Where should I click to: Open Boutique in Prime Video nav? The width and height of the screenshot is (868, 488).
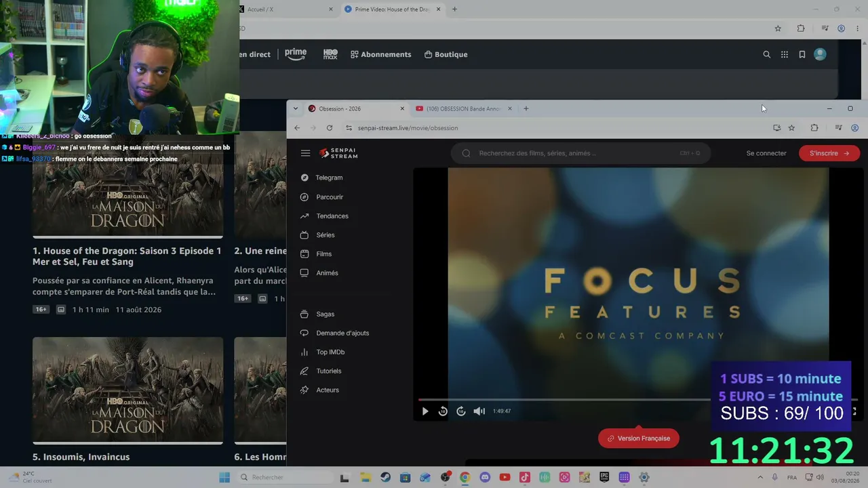(x=446, y=54)
